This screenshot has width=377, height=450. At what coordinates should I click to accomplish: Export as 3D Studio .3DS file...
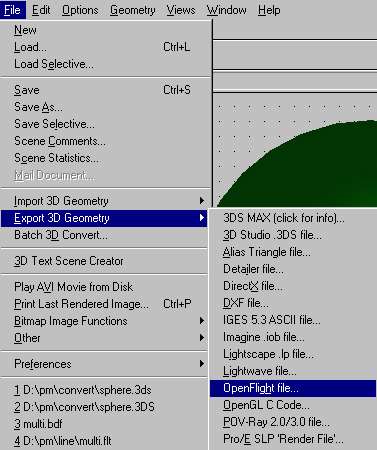coord(293,235)
